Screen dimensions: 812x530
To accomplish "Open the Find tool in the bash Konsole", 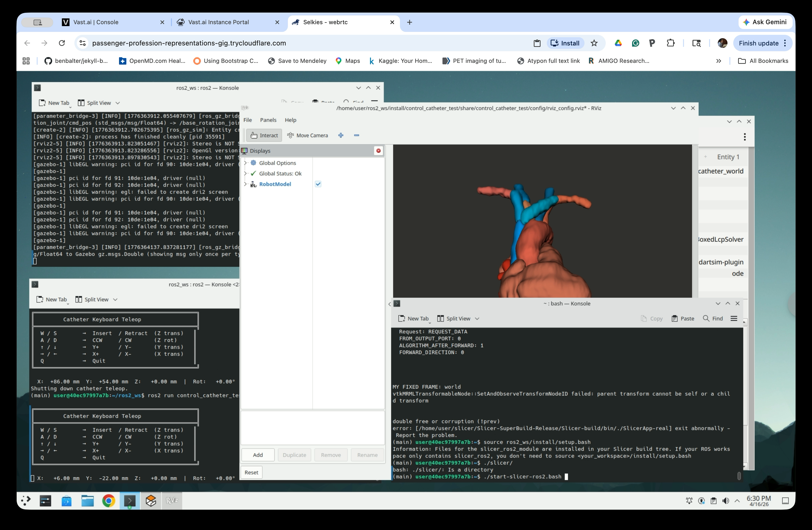I will 713,318.
